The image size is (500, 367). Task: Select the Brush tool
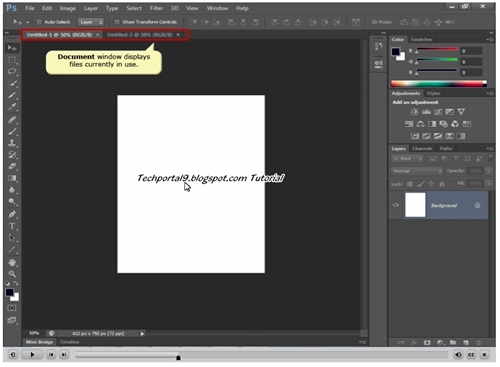tap(12, 131)
